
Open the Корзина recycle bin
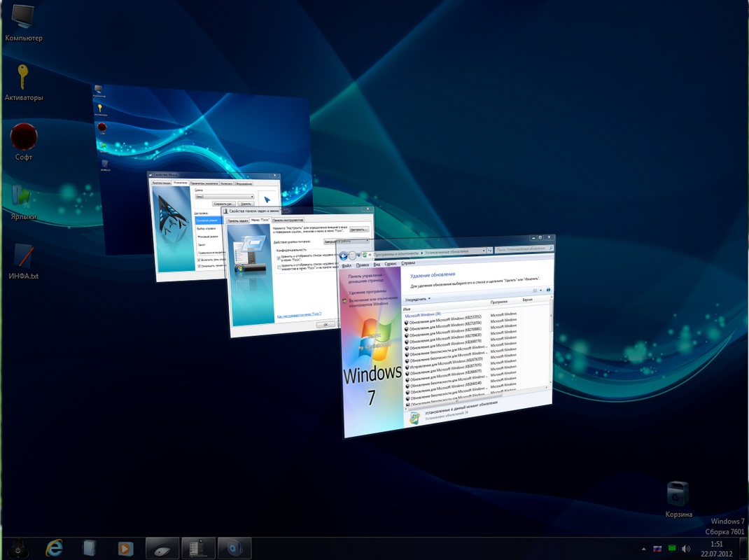(x=678, y=499)
